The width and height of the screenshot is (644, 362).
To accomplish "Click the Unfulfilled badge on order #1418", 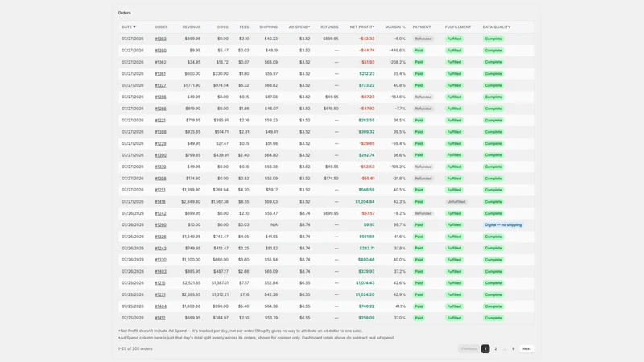I will (456, 202).
